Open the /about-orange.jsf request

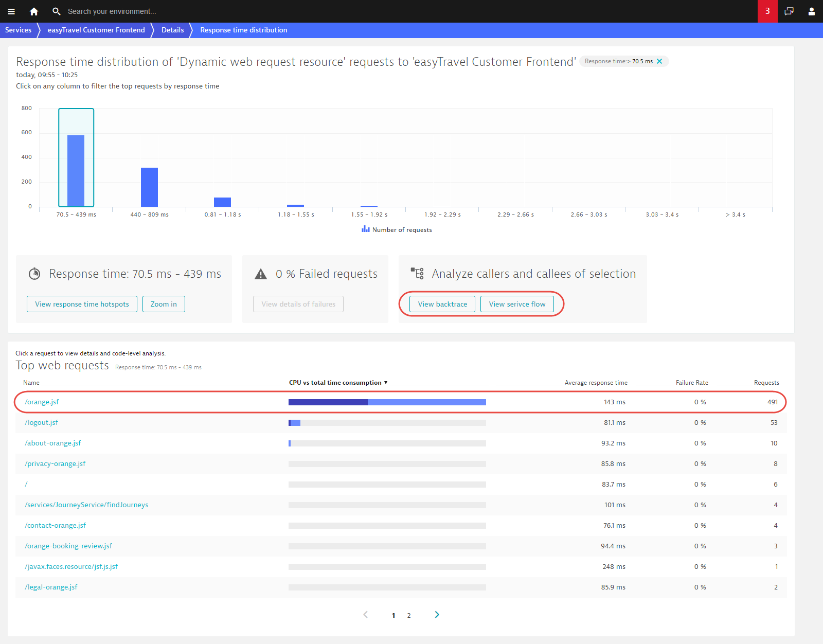[x=53, y=443]
